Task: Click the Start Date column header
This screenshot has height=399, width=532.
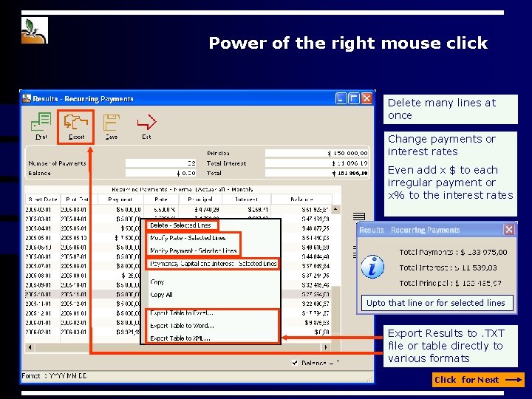Action: pyautogui.click(x=43, y=199)
